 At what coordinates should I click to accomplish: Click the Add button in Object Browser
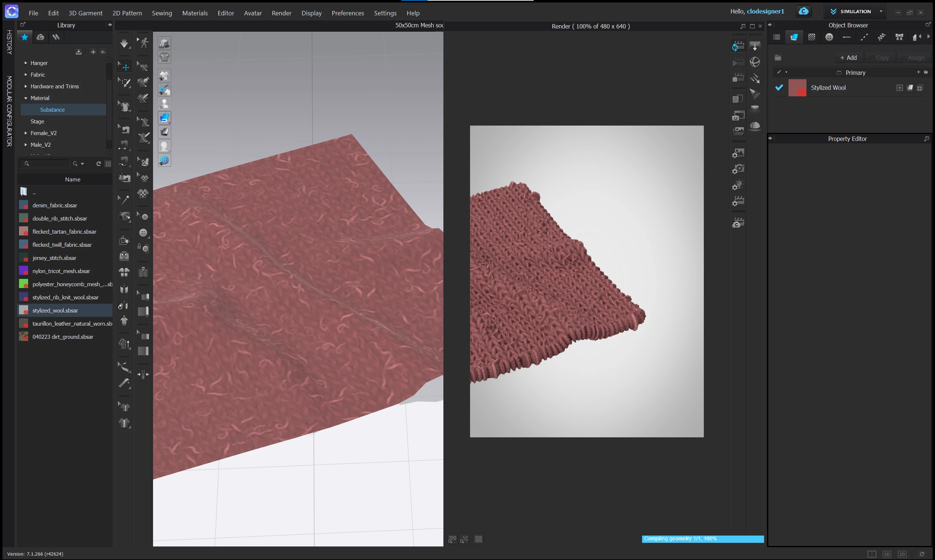(848, 58)
